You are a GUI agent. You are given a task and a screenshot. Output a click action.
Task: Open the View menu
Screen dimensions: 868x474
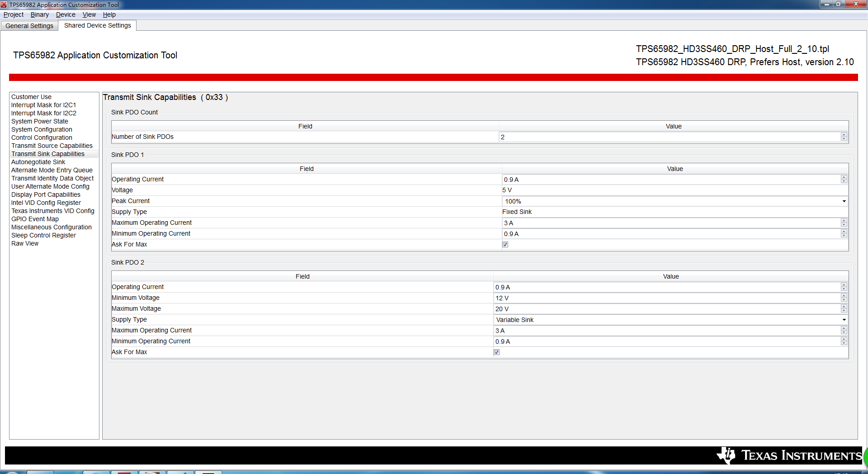[89, 14]
